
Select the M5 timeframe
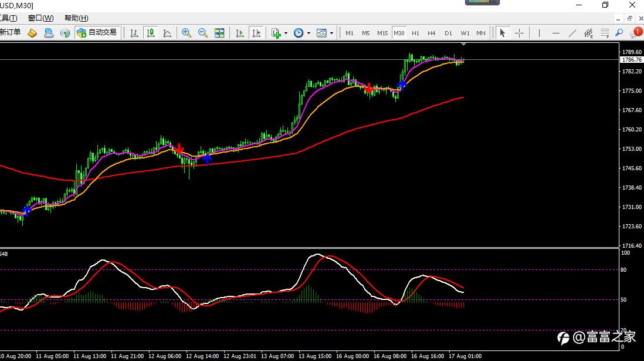point(366,33)
